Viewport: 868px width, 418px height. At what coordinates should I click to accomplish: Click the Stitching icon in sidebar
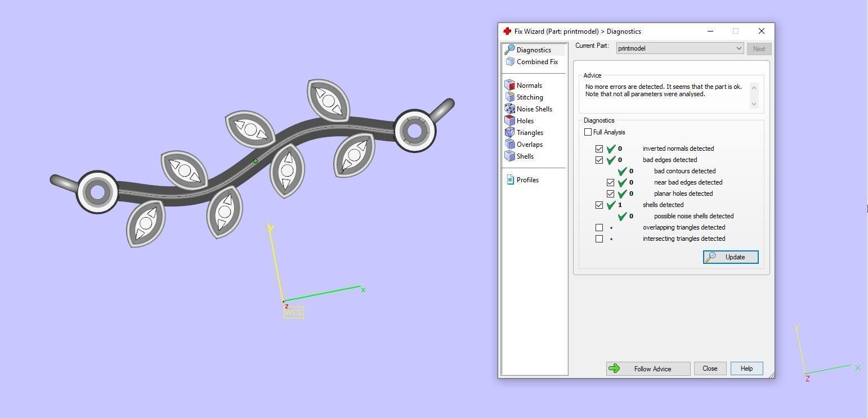(x=510, y=97)
